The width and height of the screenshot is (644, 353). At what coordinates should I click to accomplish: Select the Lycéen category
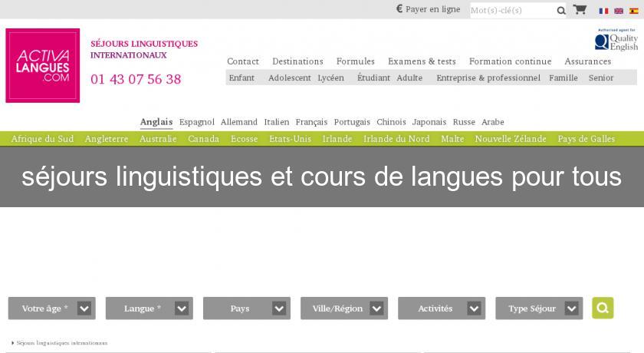[x=330, y=78]
